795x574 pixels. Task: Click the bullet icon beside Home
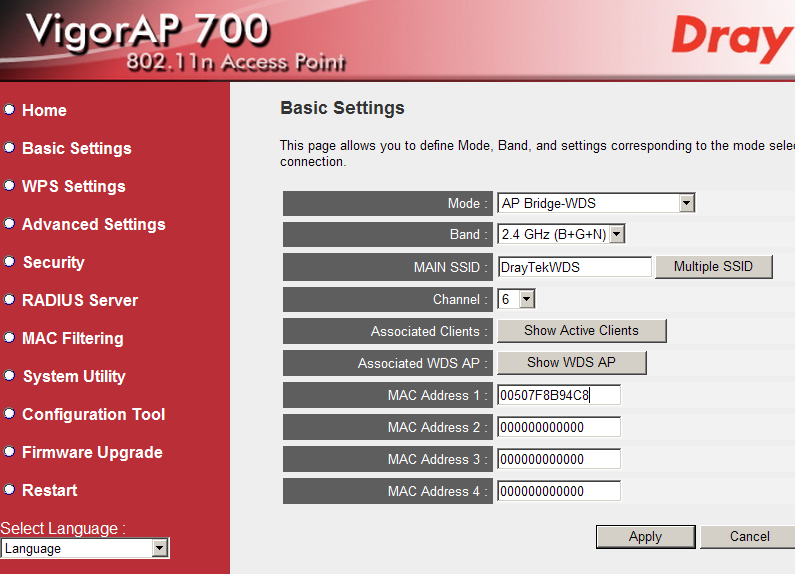(9, 109)
